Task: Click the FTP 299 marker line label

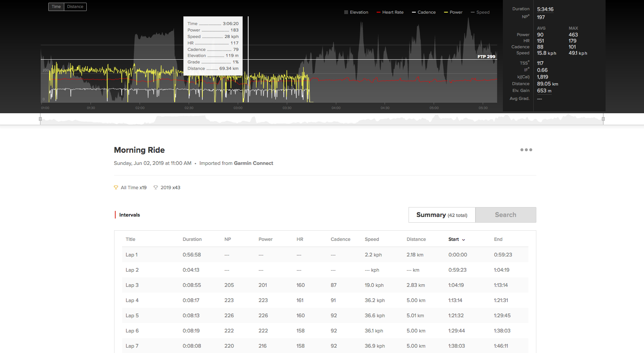Action: (486, 57)
